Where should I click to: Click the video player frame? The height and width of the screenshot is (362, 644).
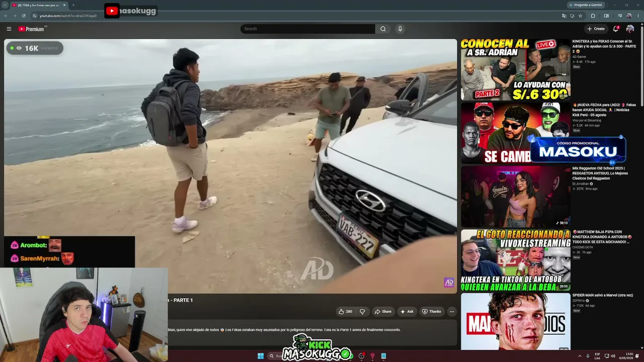coord(230,166)
